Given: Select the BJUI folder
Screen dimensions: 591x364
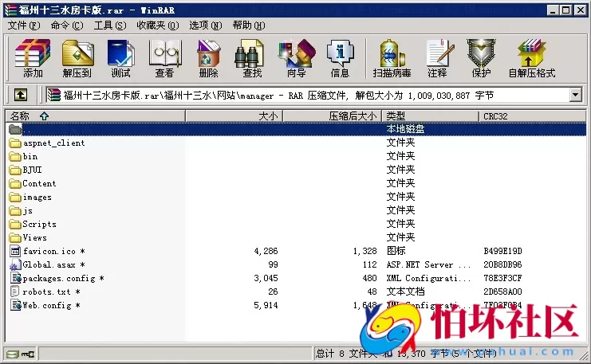Looking at the screenshot, I should (x=26, y=170).
